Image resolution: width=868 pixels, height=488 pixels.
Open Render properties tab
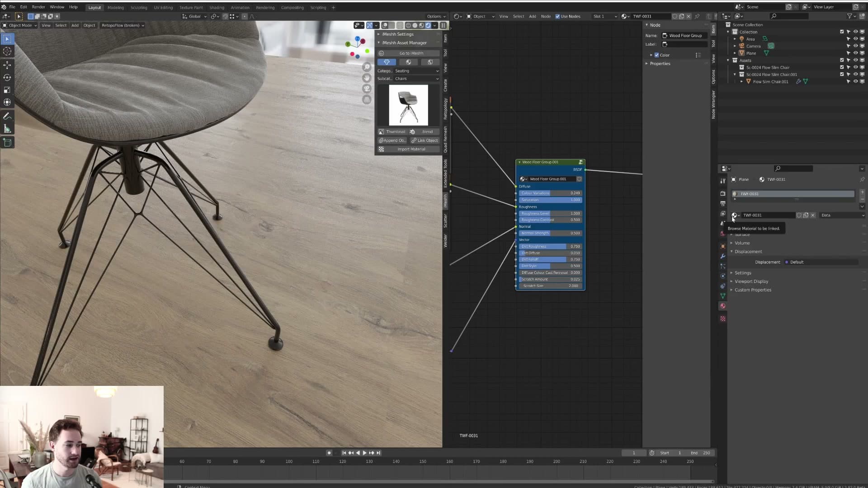coord(722,193)
